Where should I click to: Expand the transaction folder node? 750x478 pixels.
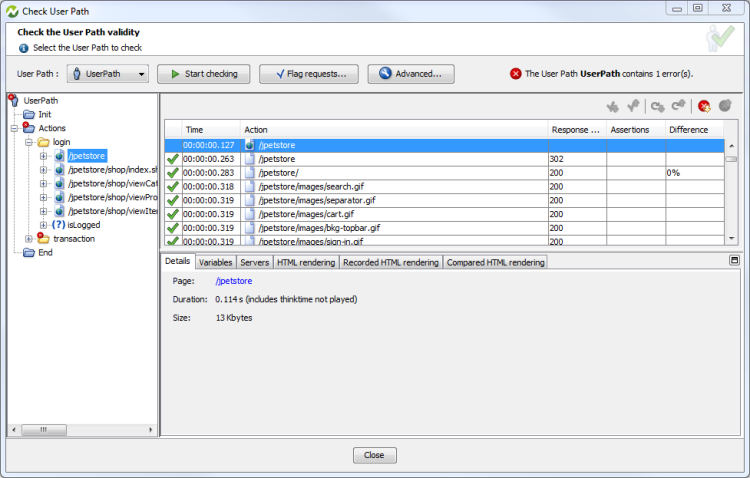tap(29, 239)
